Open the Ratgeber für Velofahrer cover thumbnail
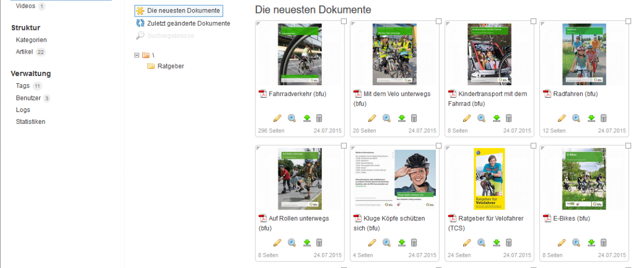 489,178
